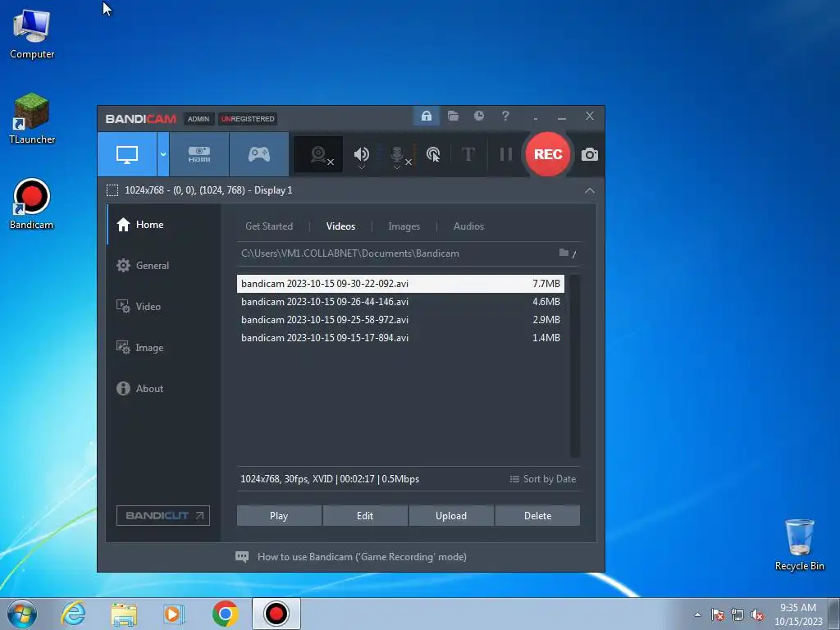Click the 1024x768 Display 1 area text

[208, 190]
